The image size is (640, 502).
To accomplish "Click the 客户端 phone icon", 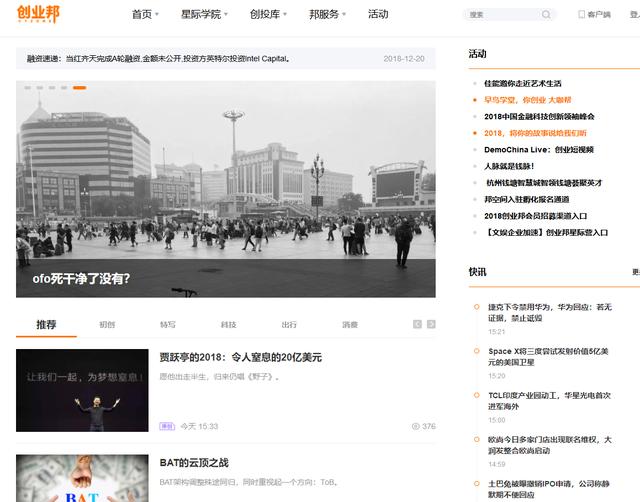I will [x=581, y=15].
